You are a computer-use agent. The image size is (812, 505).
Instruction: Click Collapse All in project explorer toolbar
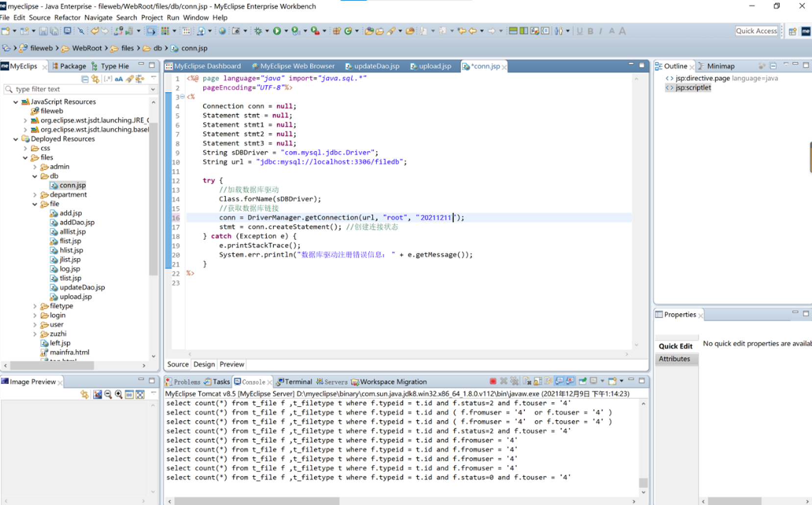tap(85, 79)
